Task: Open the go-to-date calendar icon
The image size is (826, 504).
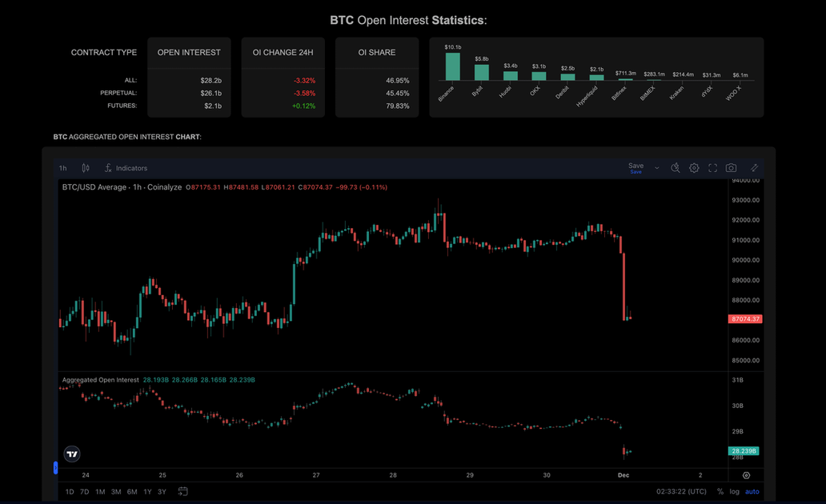Action: [182, 491]
